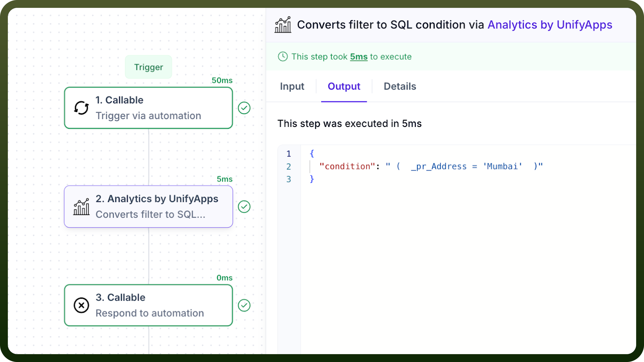Click line number 3 in code gutter
Screen dimensions: 644x362
[x=289, y=179]
